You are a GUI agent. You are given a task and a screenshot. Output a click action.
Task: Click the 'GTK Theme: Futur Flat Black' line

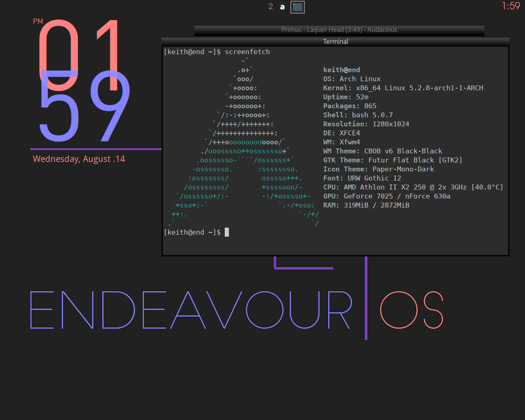pos(393,160)
